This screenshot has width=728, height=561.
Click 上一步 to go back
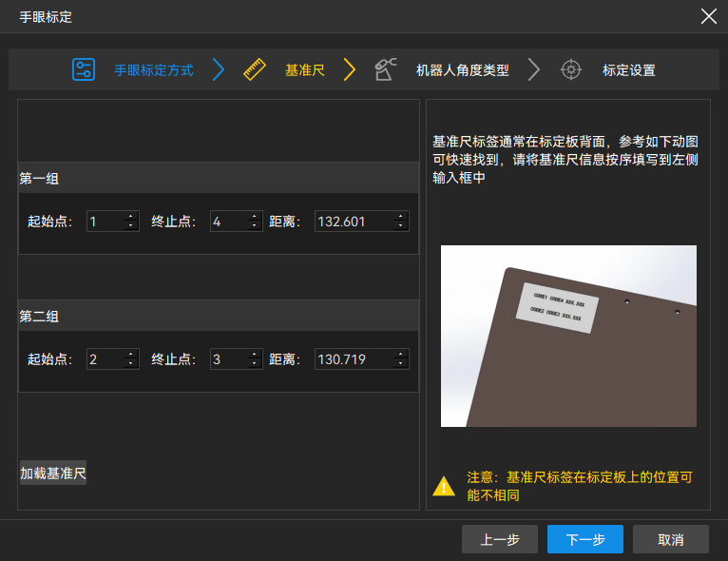(500, 539)
